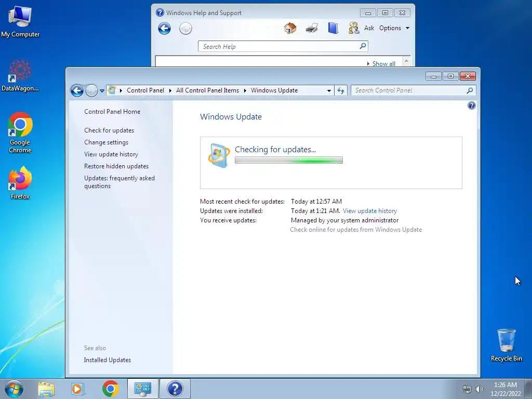Open the recent pages dropdown arrow

coord(102,91)
